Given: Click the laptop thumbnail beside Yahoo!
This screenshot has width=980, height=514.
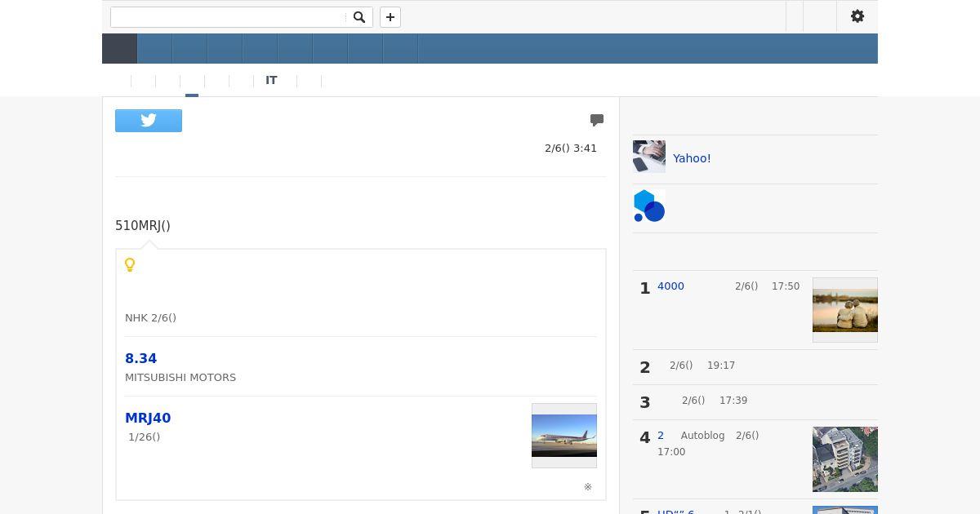Looking at the screenshot, I should (x=649, y=157).
